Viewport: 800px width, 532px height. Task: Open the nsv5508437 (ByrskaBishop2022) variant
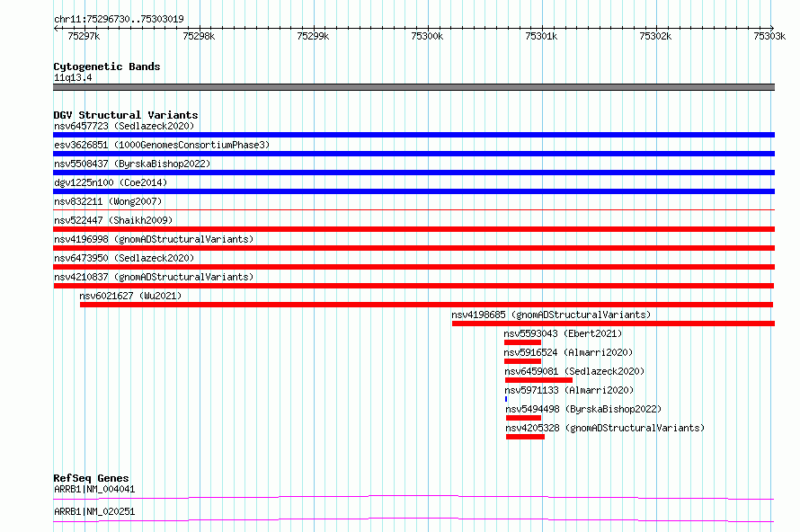tap(132, 164)
